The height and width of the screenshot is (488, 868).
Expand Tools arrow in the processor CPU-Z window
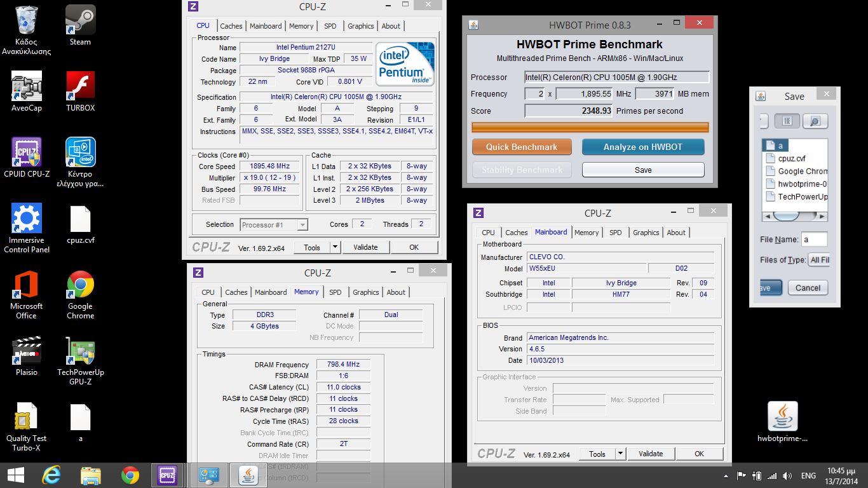[336, 247]
